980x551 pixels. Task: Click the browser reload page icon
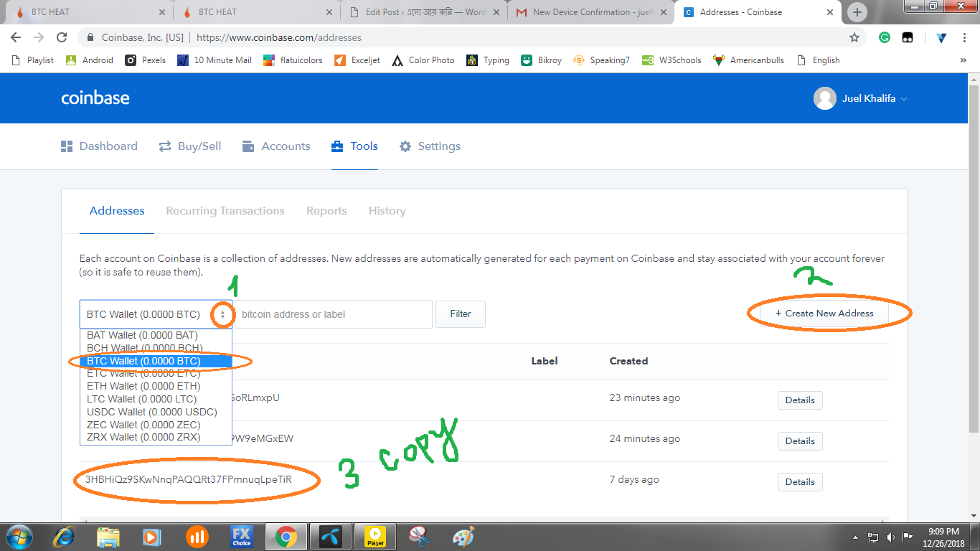pos(62,37)
